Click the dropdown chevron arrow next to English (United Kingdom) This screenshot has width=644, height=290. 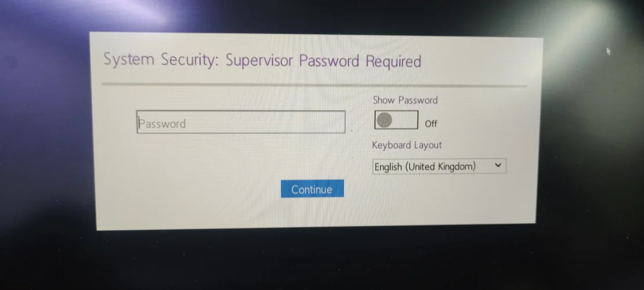[x=498, y=165]
